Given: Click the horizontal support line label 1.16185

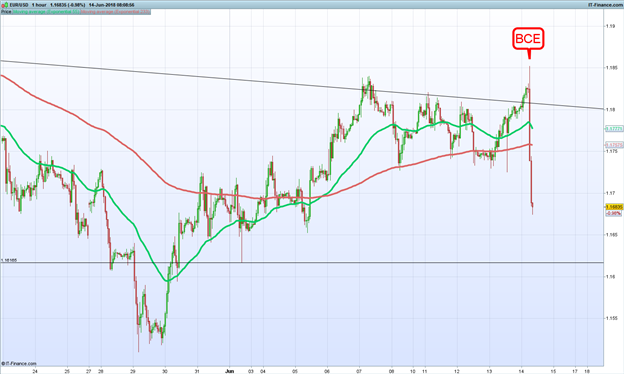Looking at the screenshot, I should [x=8, y=260].
